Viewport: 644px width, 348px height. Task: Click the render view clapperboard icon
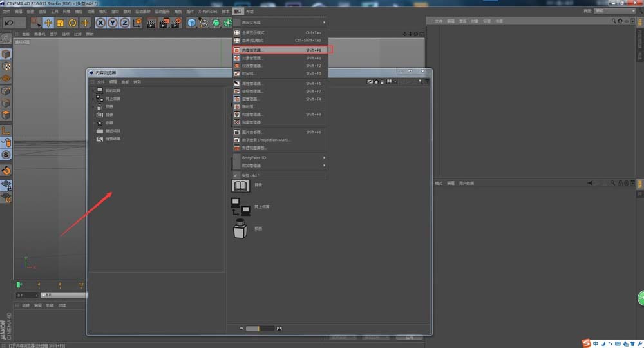(x=151, y=23)
